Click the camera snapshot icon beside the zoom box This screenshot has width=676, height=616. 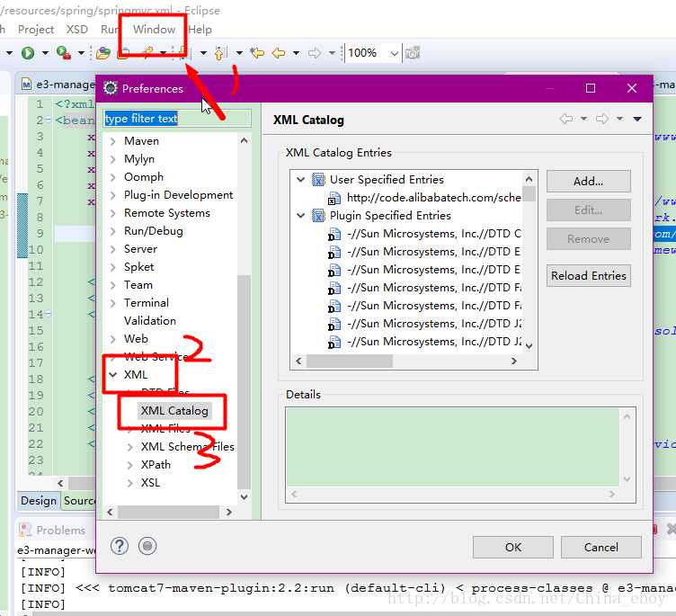pyautogui.click(x=413, y=53)
